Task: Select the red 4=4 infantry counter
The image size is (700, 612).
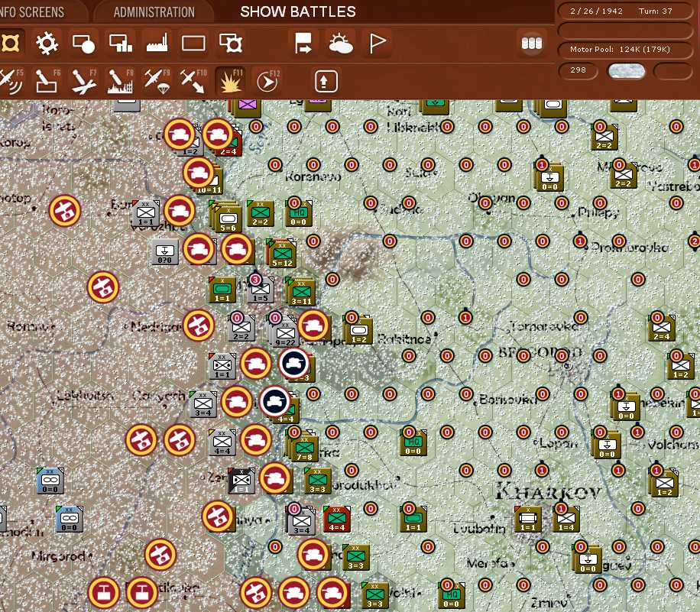Action: tap(336, 519)
